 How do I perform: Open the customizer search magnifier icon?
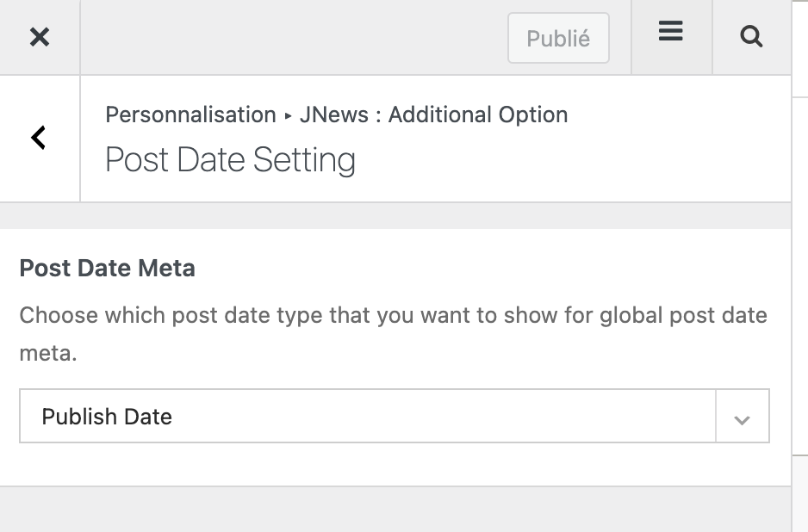tap(751, 36)
